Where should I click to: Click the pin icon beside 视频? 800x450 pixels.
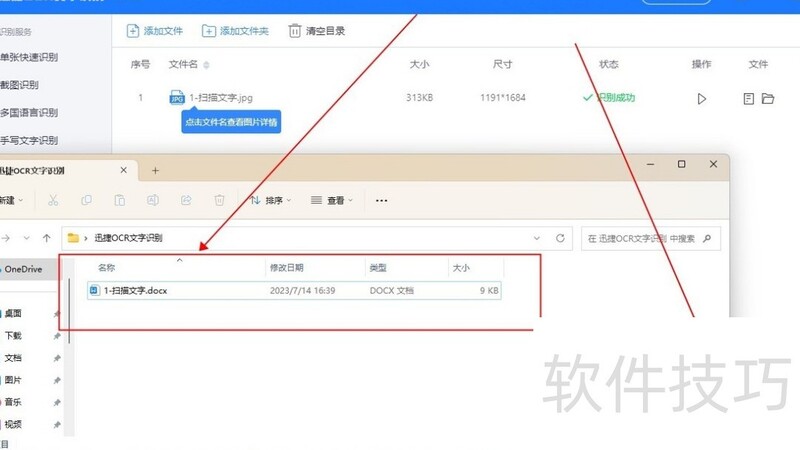pos(57,424)
